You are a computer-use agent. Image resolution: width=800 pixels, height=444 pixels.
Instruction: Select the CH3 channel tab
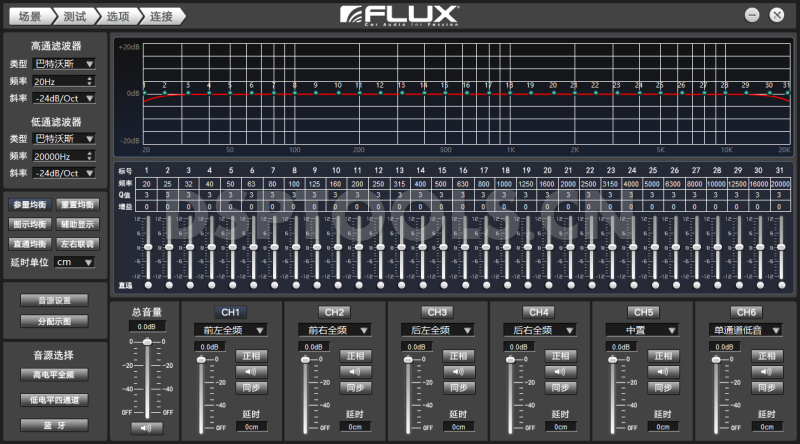[x=437, y=312]
